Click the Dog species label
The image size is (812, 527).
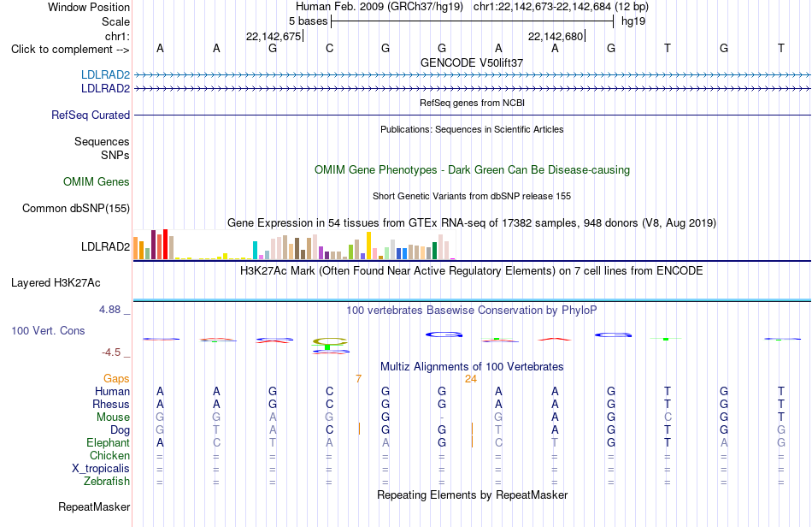[x=120, y=430]
